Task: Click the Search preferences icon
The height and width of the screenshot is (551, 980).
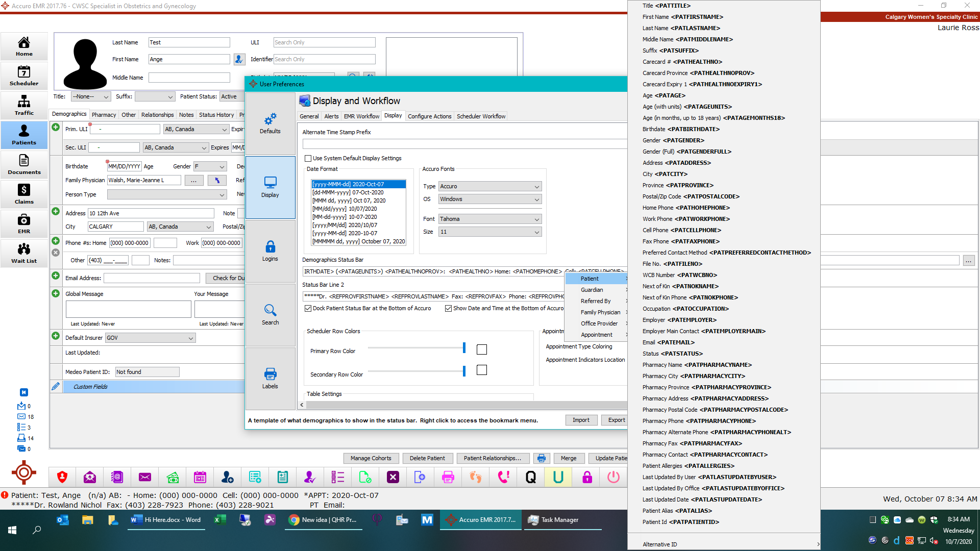Action: 270,314
